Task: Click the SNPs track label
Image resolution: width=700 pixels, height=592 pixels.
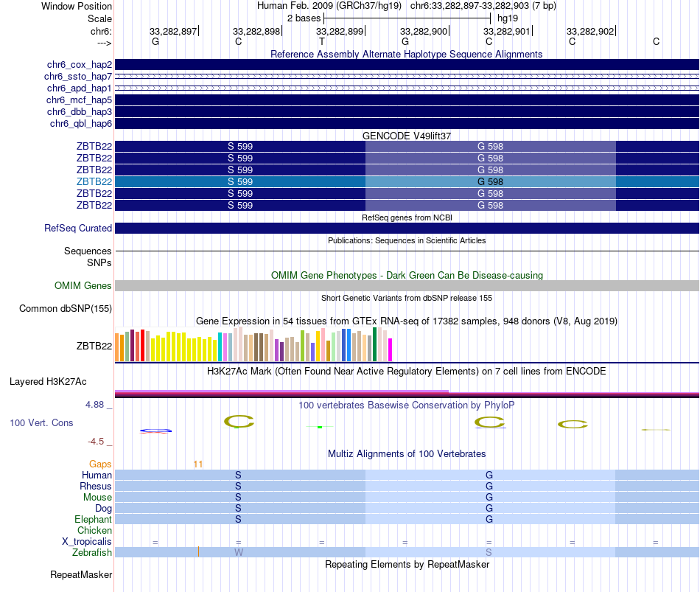Action: pos(99,262)
